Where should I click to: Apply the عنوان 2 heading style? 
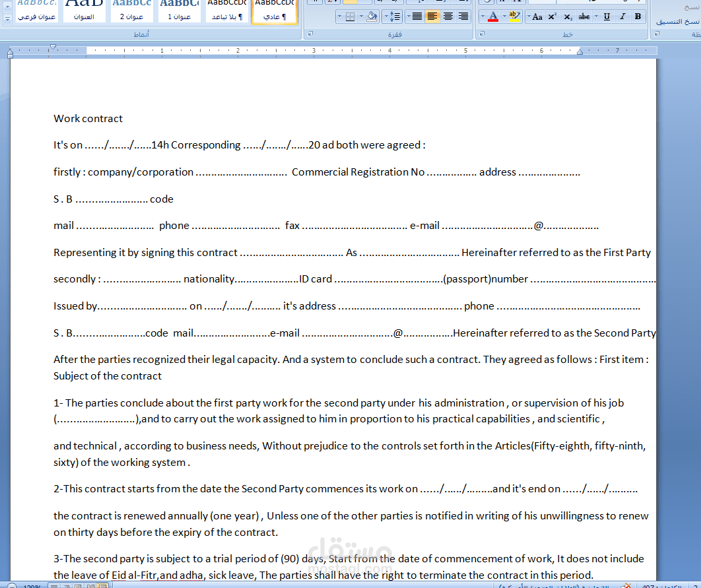tap(131, 12)
